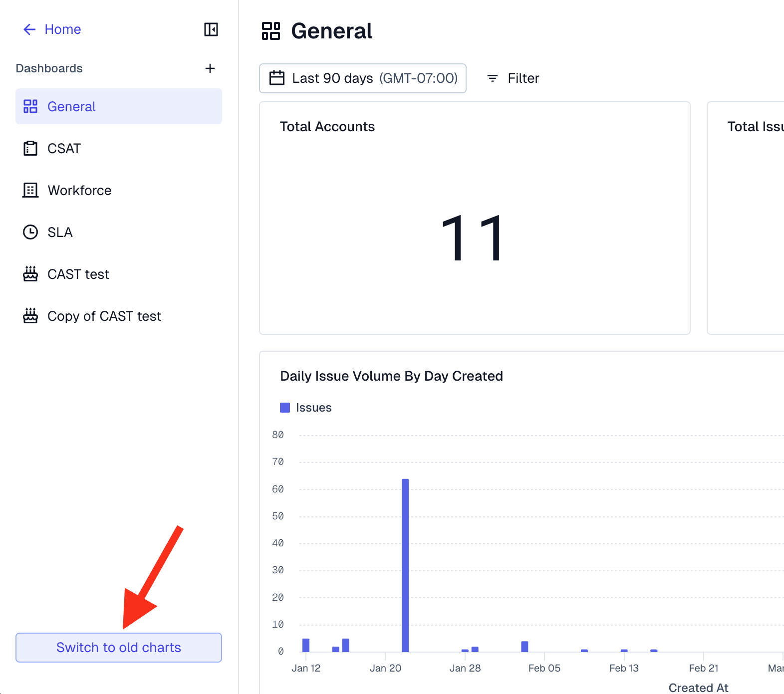Click the CAST test cake icon
Viewport: 784px width, 694px height.
(30, 274)
